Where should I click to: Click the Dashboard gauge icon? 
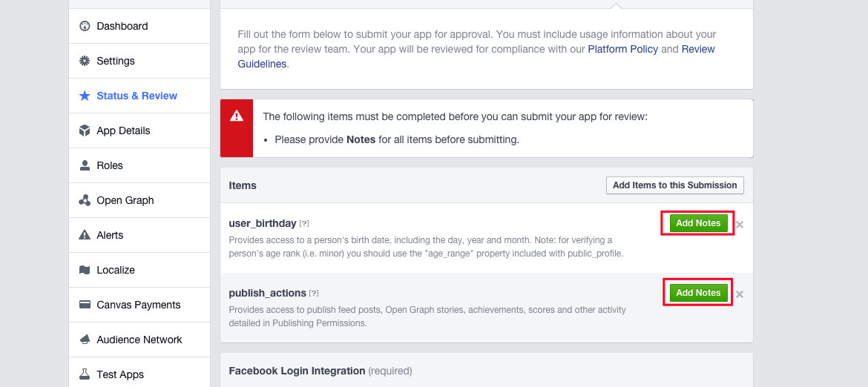click(85, 26)
